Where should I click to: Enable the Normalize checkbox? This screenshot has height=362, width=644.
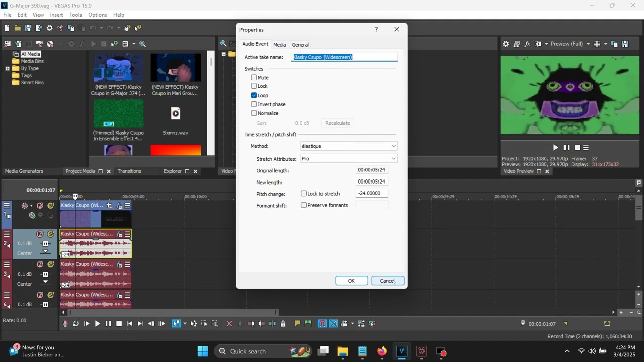point(254,113)
